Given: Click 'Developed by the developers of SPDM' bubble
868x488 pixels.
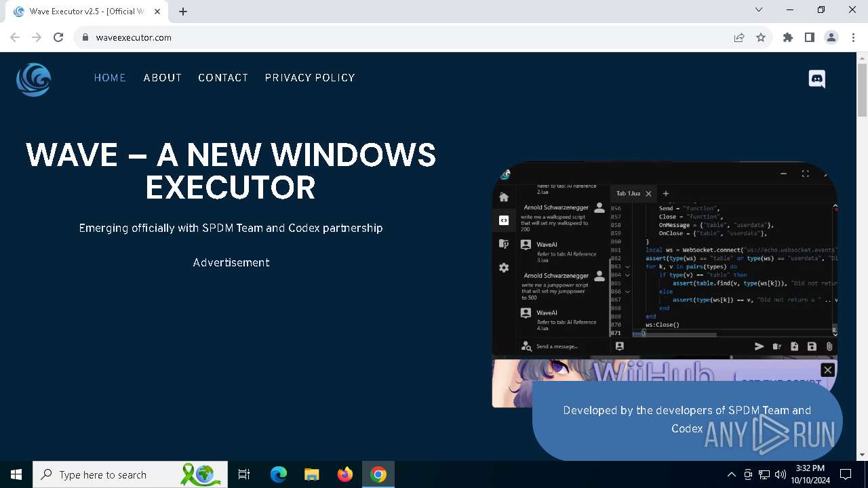Looking at the screenshot, I should (x=687, y=420).
